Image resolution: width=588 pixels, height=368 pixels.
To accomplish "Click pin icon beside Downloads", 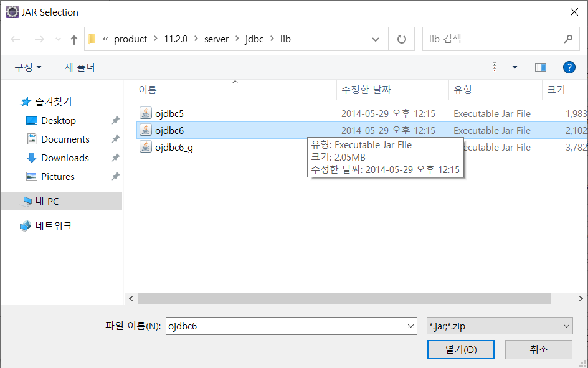I will coord(115,158).
